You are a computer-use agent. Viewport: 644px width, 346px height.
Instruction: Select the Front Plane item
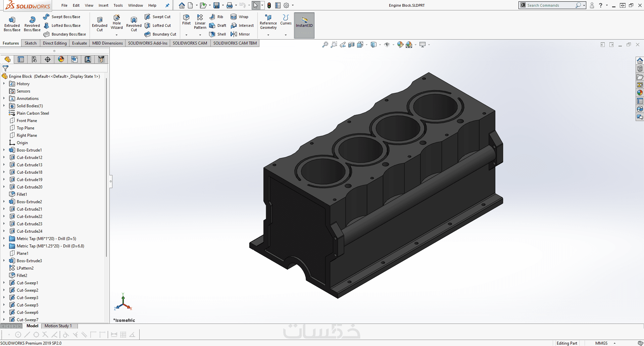27,121
